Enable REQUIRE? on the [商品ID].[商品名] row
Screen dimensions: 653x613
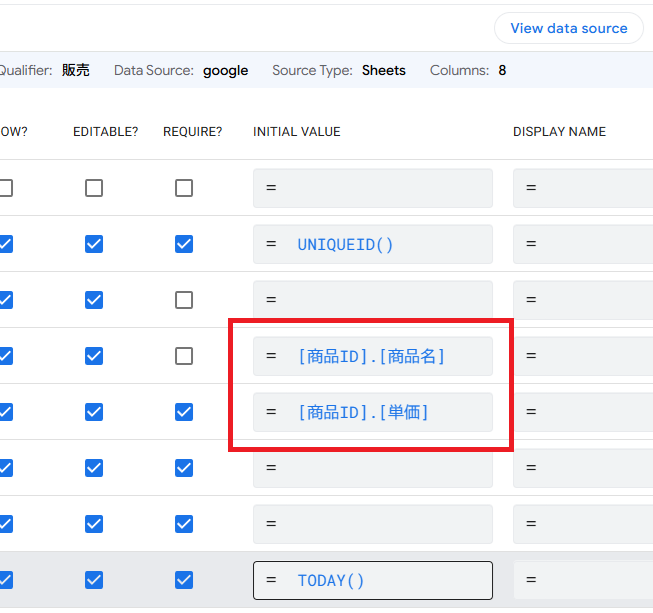tap(184, 356)
